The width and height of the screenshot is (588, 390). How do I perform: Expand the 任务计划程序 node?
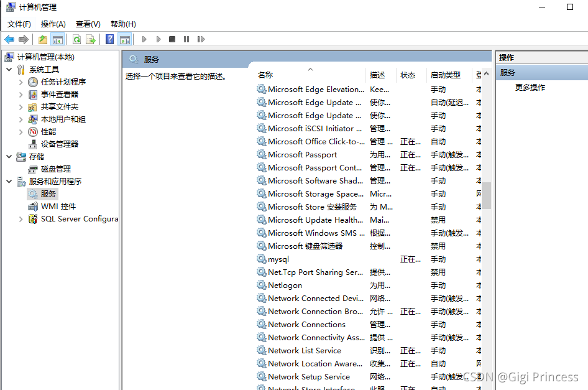coord(21,82)
